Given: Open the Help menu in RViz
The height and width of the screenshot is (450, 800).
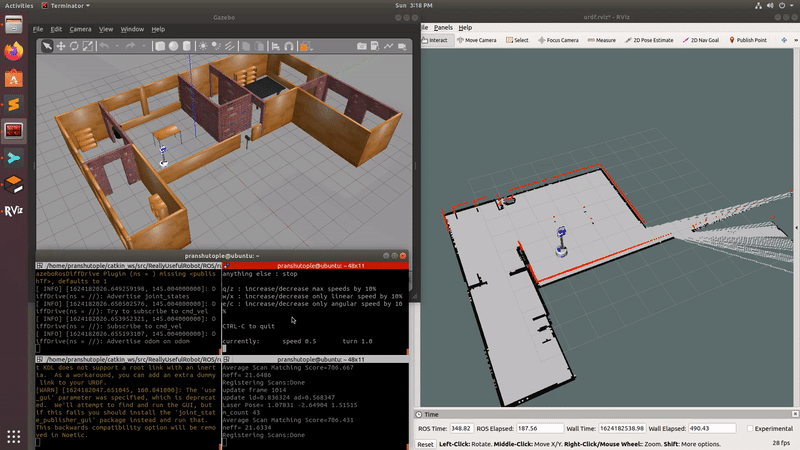Looking at the screenshot, I should pos(465,28).
